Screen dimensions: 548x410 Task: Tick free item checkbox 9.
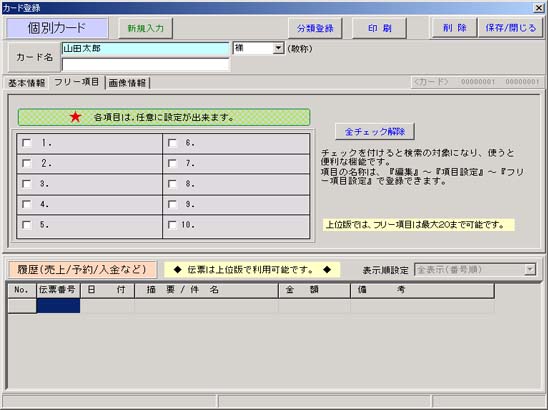coord(172,204)
